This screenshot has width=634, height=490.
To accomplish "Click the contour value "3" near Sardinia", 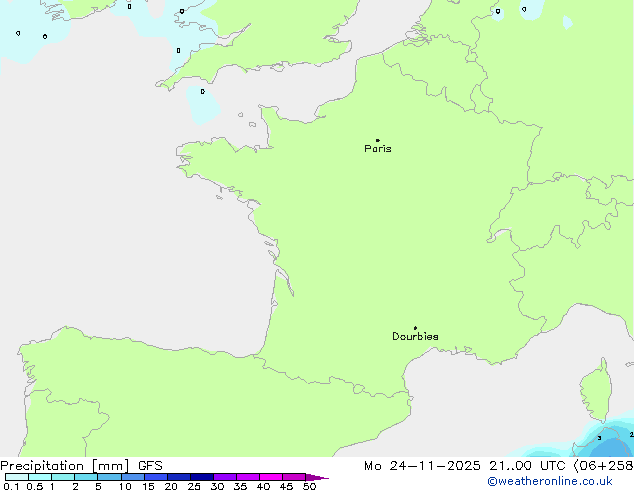I will pos(599,438).
